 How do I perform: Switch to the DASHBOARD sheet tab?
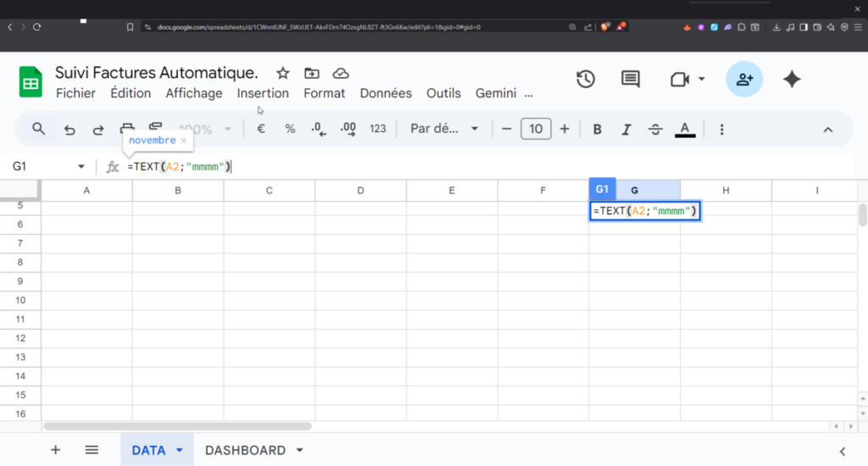[x=245, y=450]
